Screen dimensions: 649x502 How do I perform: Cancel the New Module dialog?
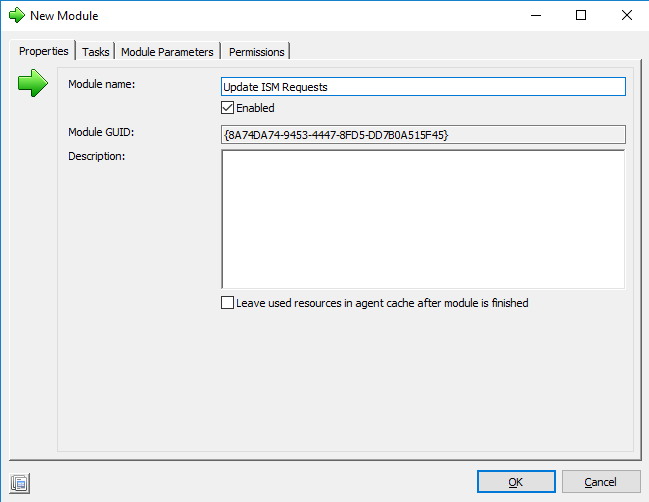pyautogui.click(x=601, y=482)
